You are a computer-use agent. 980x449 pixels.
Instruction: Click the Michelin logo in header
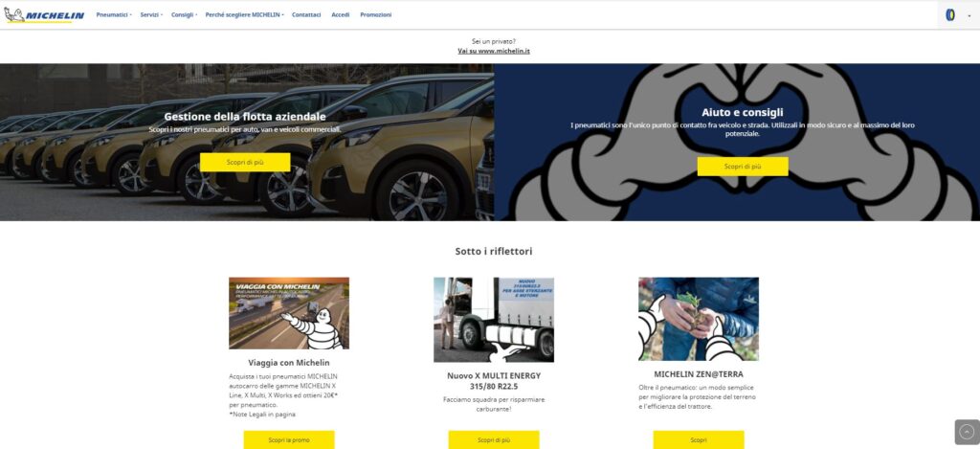[x=44, y=15]
